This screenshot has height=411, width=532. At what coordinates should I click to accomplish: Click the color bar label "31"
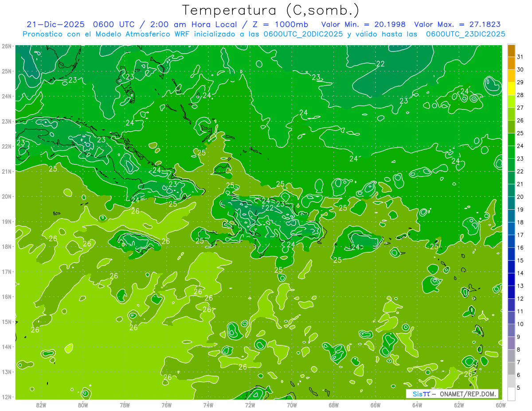(x=520, y=57)
